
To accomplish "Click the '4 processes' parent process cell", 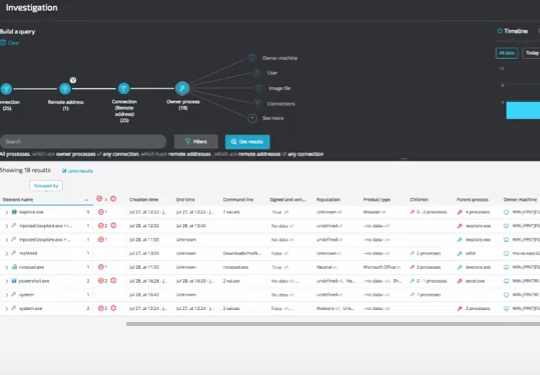I will point(477,212).
